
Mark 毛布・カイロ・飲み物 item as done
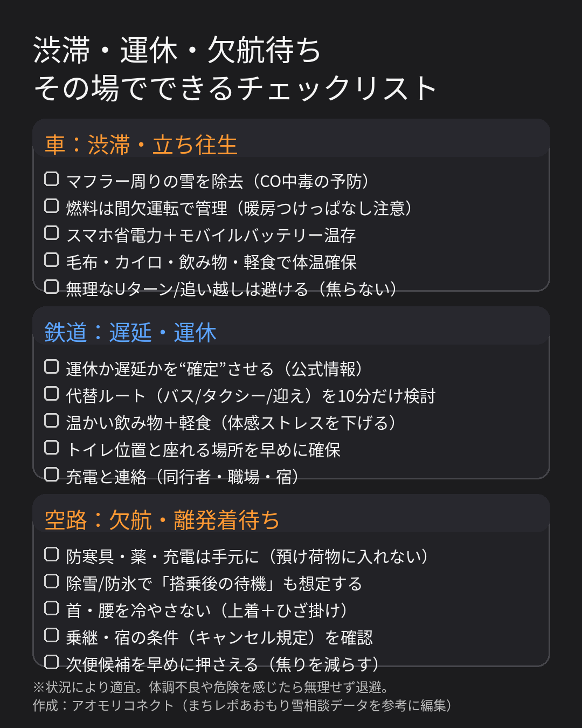(51, 260)
